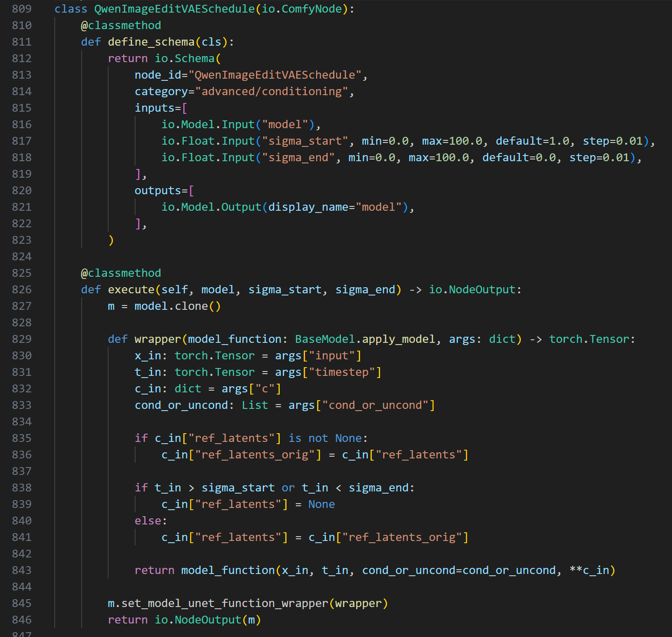
Task: Click io.NodeOutput(m) on line 846
Action: point(208,620)
